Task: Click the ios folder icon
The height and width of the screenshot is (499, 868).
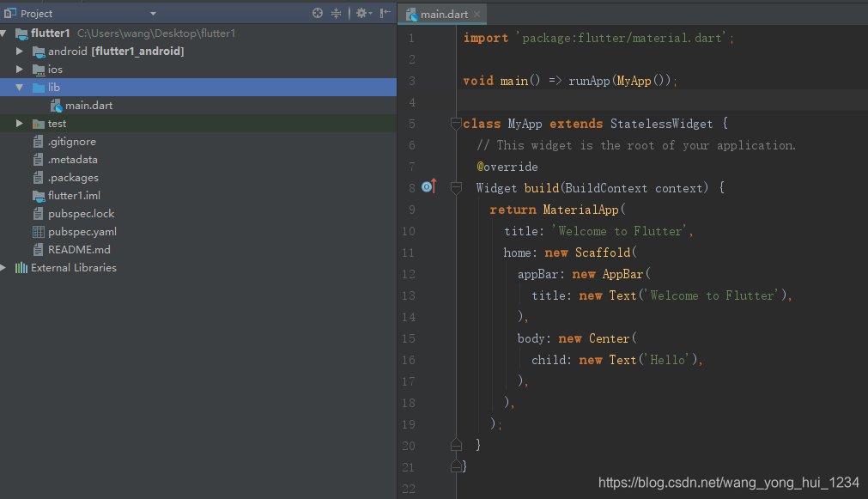Action: [39, 70]
